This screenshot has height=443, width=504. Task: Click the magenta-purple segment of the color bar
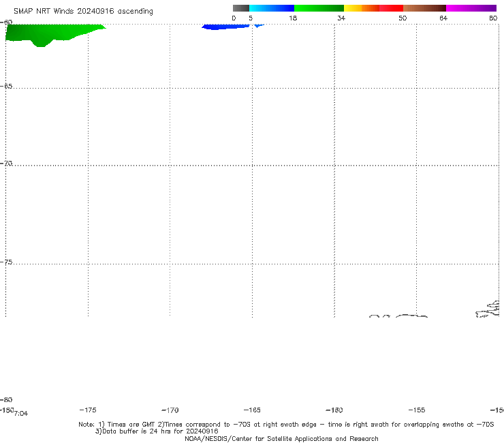point(471,8)
